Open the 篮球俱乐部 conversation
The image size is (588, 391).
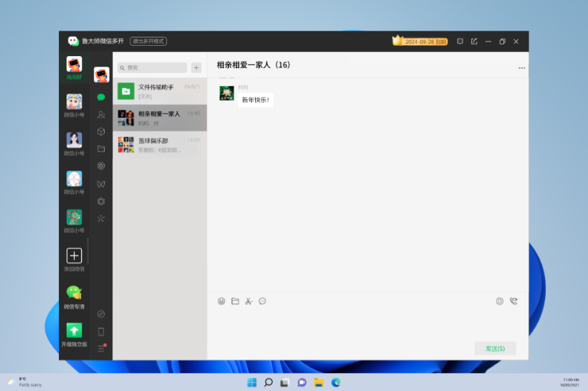click(159, 144)
